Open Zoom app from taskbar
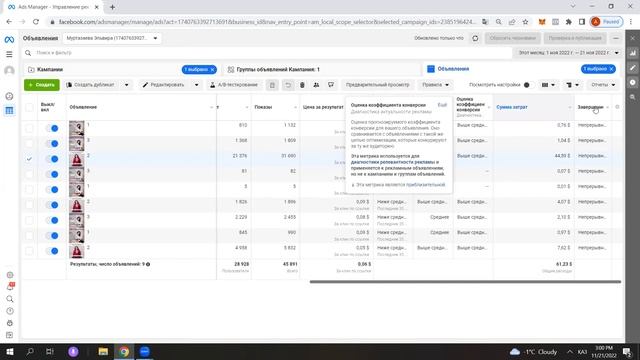 [144, 351]
